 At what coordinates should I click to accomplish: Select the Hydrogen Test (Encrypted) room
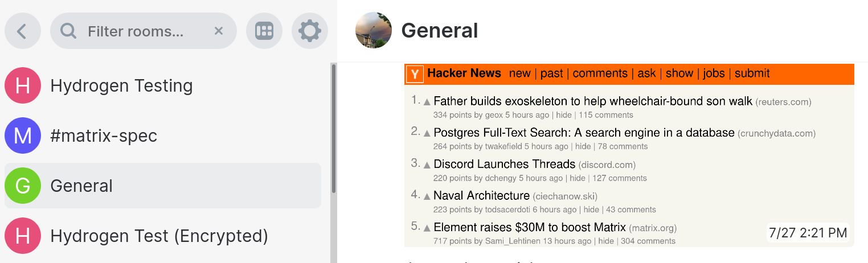(x=163, y=236)
